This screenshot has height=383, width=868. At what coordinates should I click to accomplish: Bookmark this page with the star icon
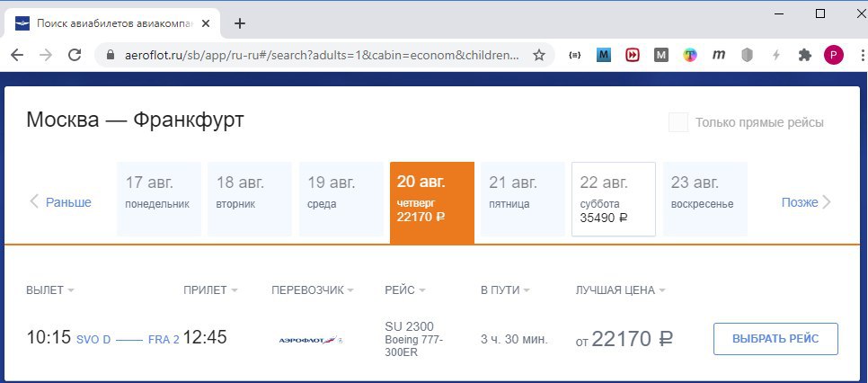coord(538,55)
